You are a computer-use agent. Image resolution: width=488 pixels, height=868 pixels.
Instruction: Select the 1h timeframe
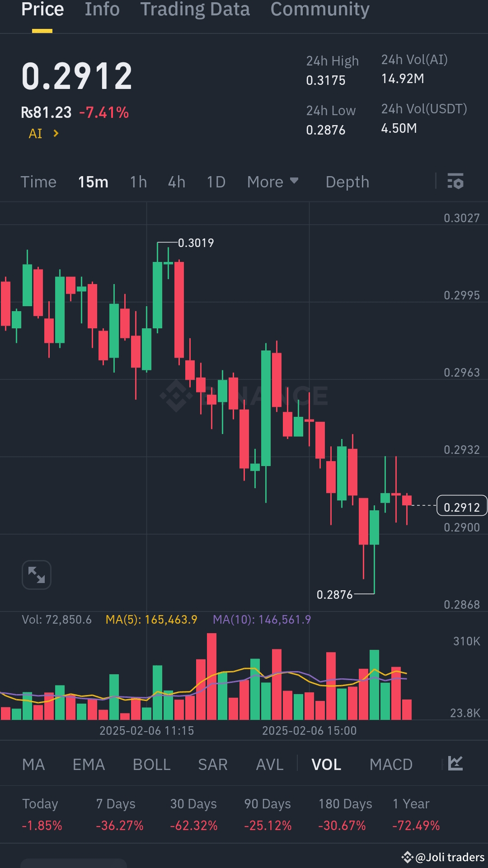point(138,182)
